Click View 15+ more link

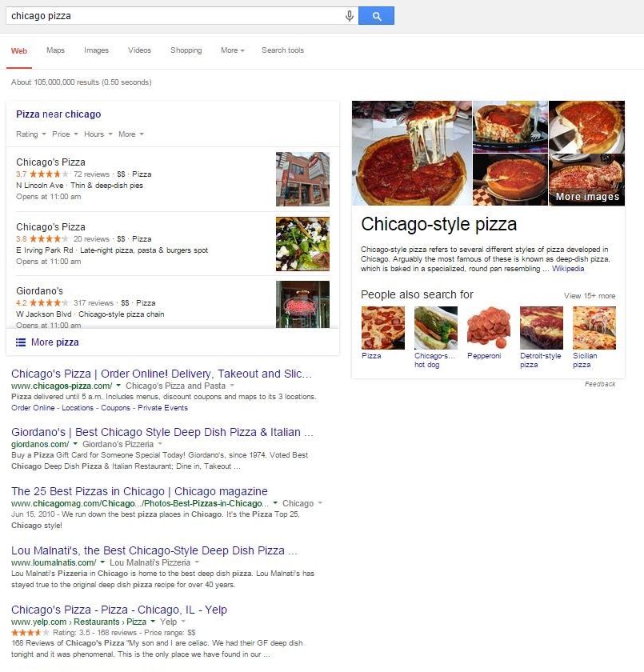tap(590, 296)
